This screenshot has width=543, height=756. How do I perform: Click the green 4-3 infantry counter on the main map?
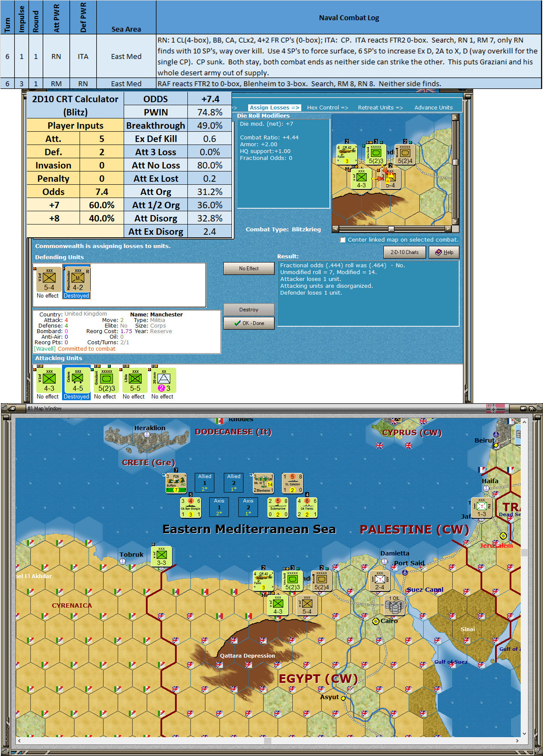click(278, 605)
